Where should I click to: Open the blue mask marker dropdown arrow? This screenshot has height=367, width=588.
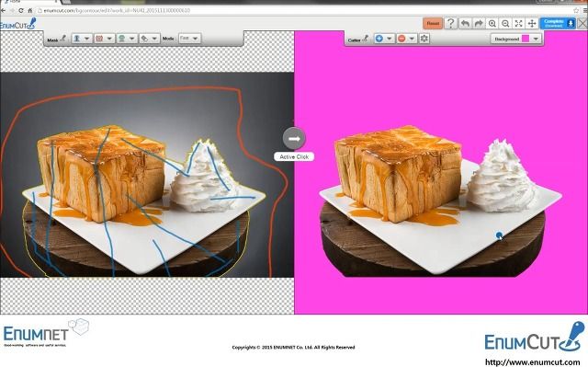[87, 39]
